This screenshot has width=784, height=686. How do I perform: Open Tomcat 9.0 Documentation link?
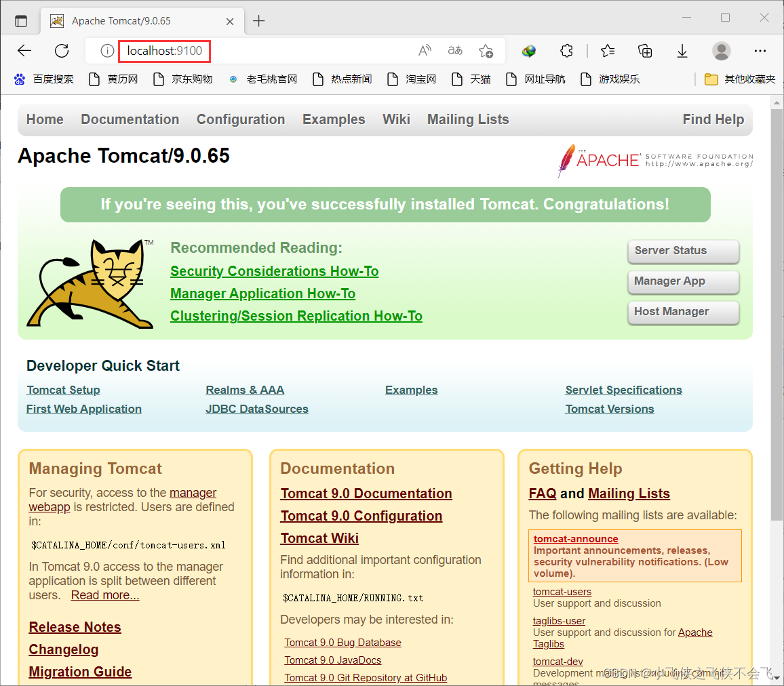point(366,493)
